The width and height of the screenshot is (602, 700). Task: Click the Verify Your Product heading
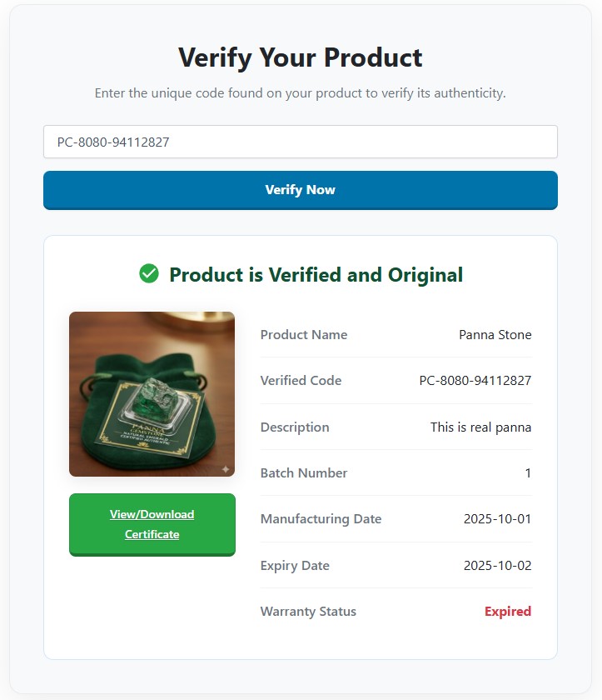301,57
